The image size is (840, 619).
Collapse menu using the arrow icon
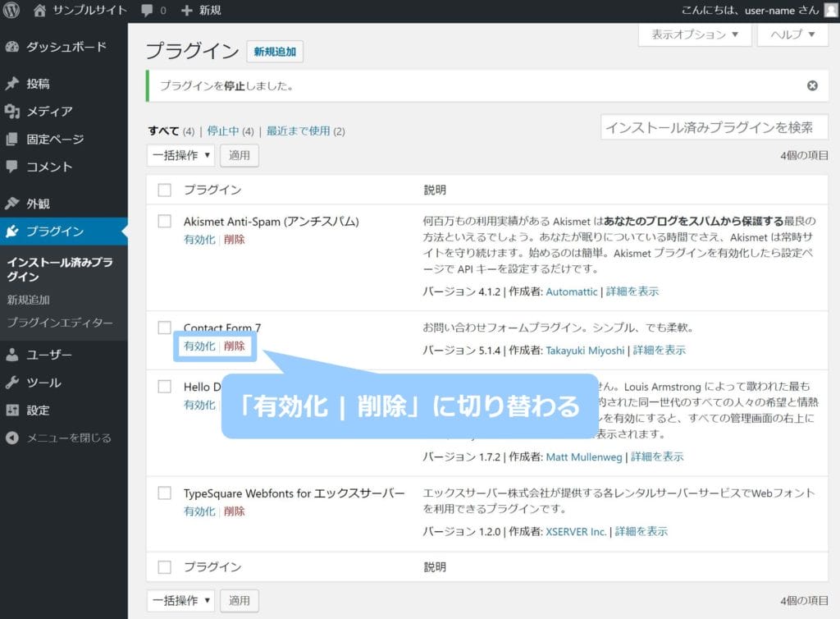coord(12,438)
